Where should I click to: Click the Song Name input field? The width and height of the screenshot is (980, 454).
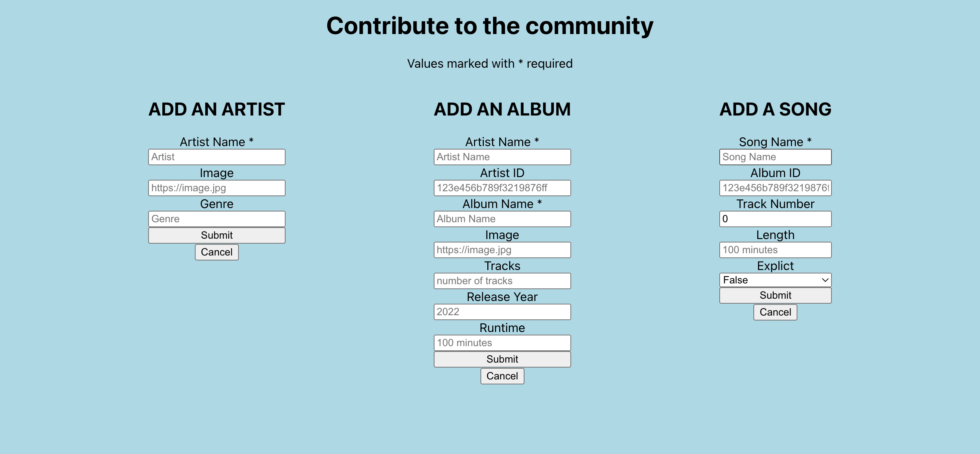pyautogui.click(x=775, y=156)
